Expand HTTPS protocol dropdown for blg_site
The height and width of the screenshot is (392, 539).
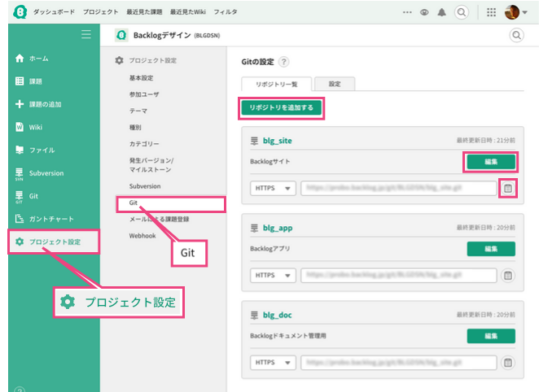click(273, 189)
